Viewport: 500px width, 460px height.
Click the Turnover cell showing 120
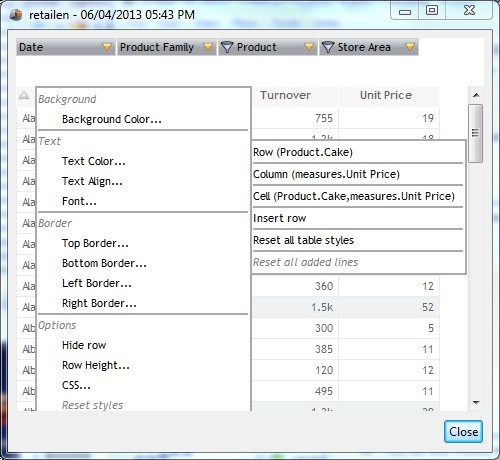click(x=295, y=370)
